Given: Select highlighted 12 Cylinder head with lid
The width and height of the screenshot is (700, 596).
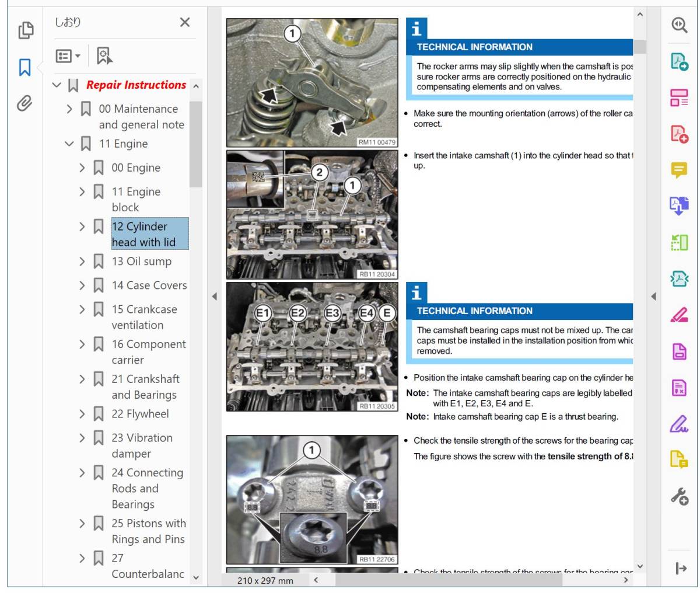Looking at the screenshot, I should [150, 234].
